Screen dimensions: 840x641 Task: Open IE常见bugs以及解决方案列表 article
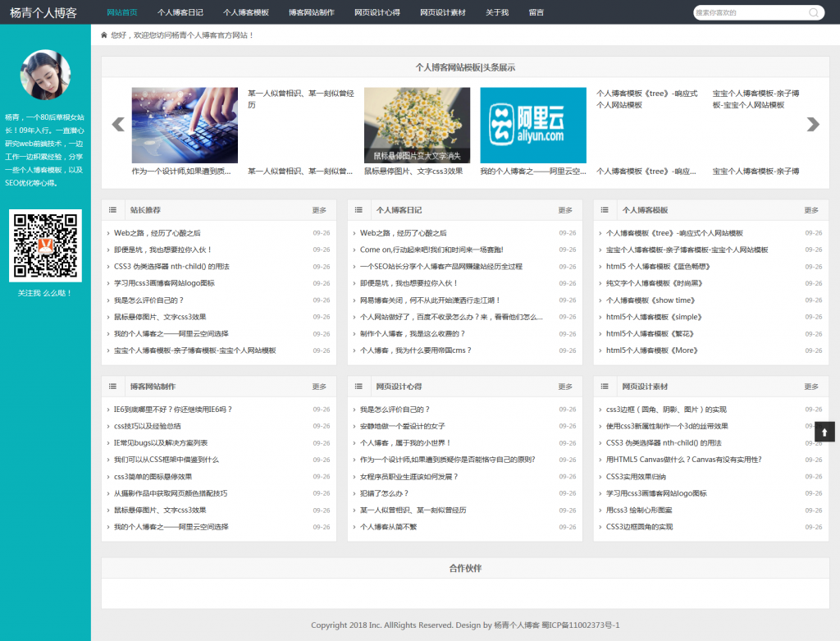coord(161,443)
